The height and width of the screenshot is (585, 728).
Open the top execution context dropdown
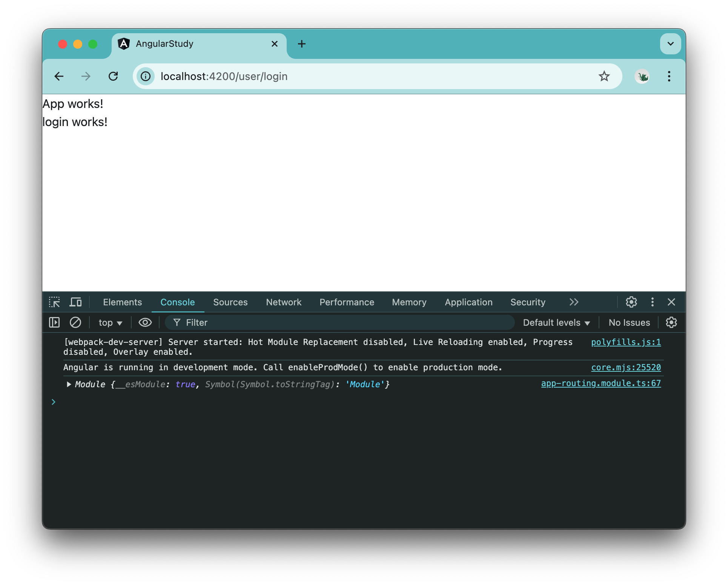pos(110,322)
